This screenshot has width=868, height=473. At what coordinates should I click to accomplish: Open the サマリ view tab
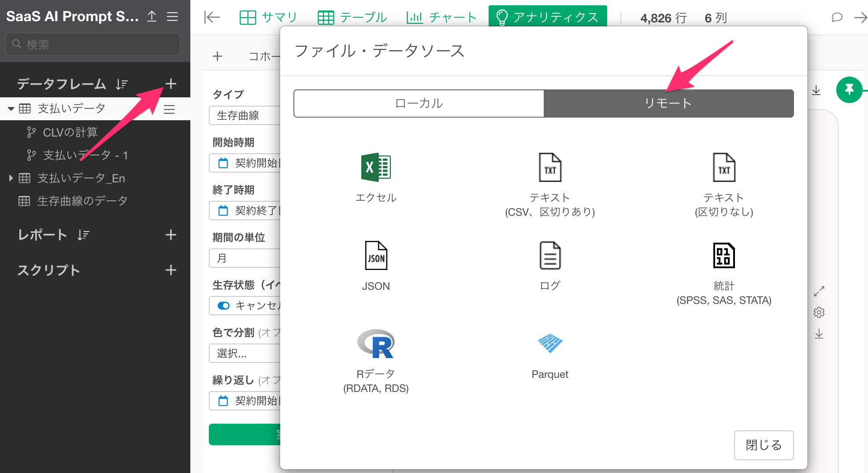(x=268, y=18)
